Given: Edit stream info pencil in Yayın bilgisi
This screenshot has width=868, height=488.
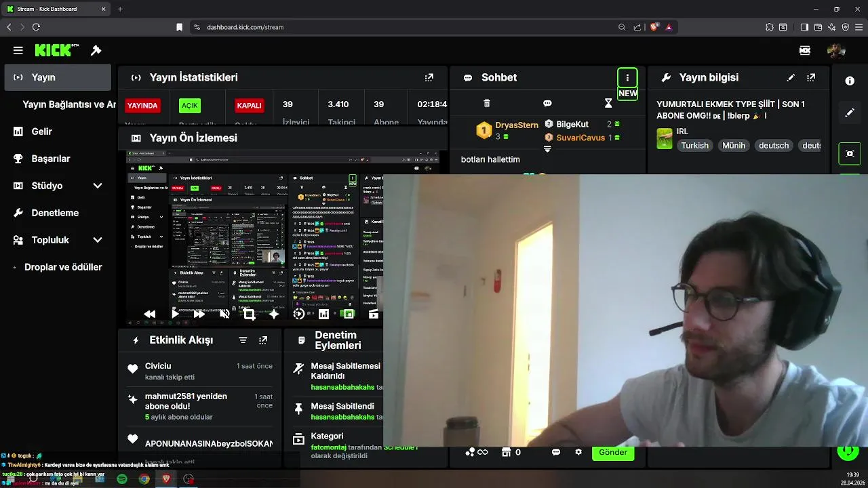Looking at the screenshot, I should coord(791,78).
